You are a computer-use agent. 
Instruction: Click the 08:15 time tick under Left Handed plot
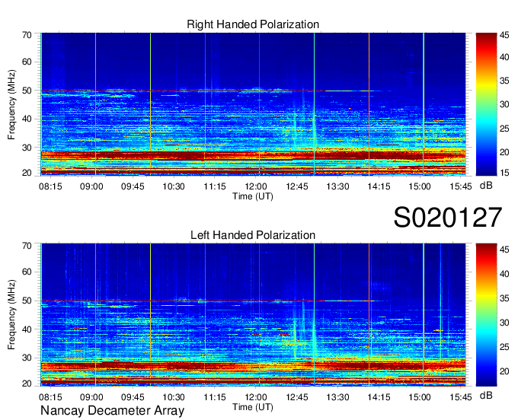pos(50,397)
